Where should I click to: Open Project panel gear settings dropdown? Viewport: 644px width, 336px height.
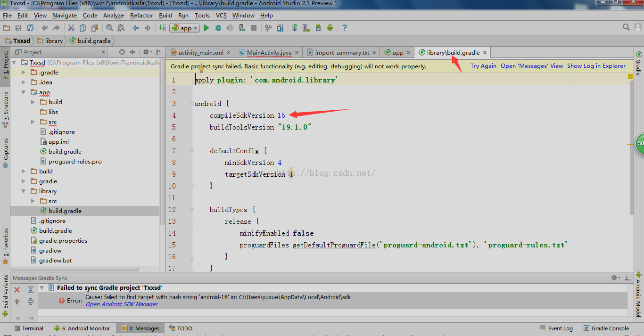[148, 52]
